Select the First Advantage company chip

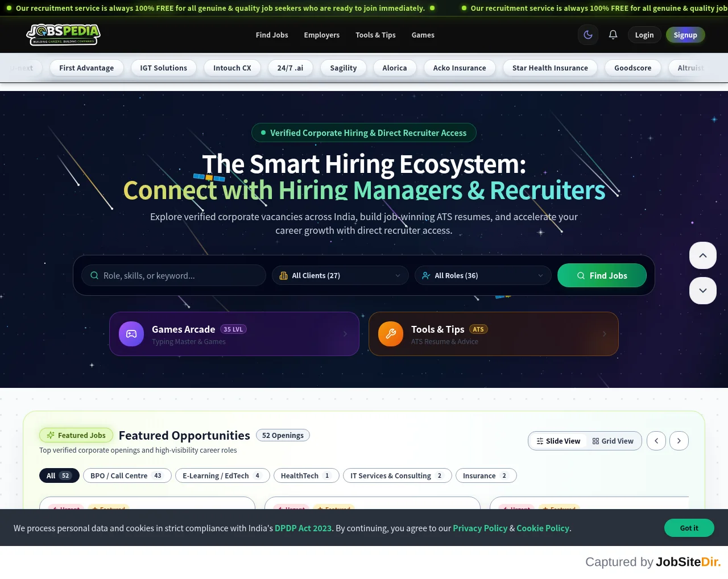pyautogui.click(x=86, y=68)
